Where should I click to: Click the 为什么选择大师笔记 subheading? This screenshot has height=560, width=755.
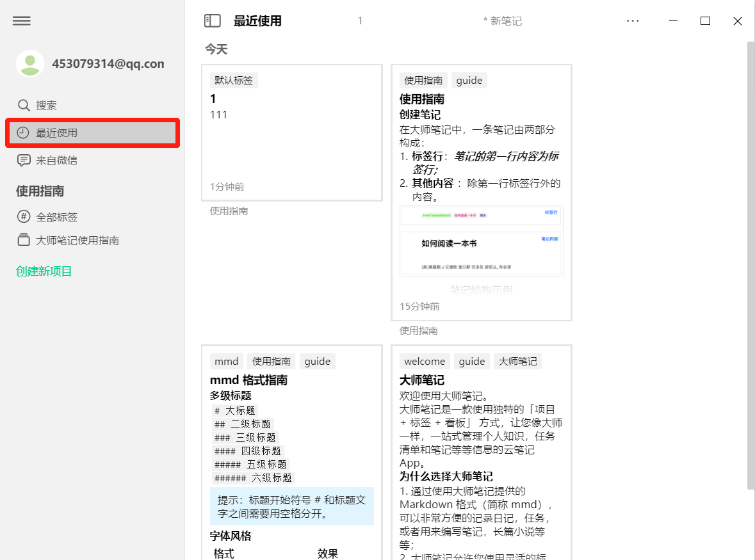446,476
